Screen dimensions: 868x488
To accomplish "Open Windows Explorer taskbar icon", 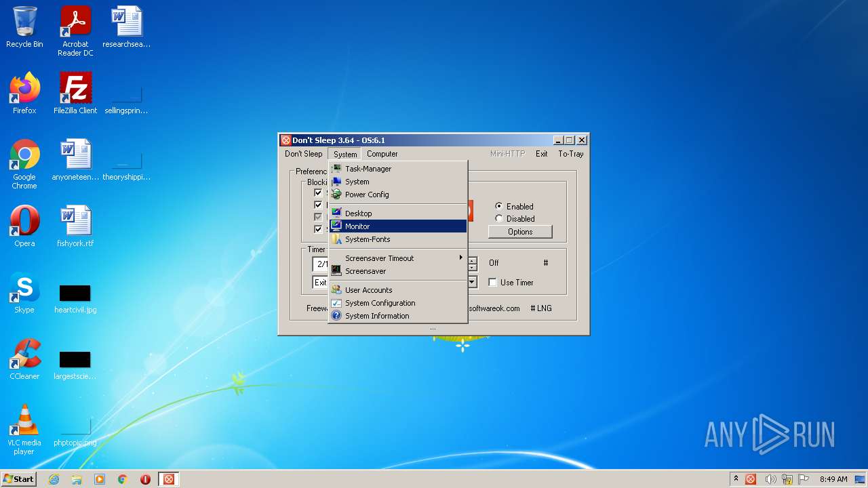I will tap(77, 479).
